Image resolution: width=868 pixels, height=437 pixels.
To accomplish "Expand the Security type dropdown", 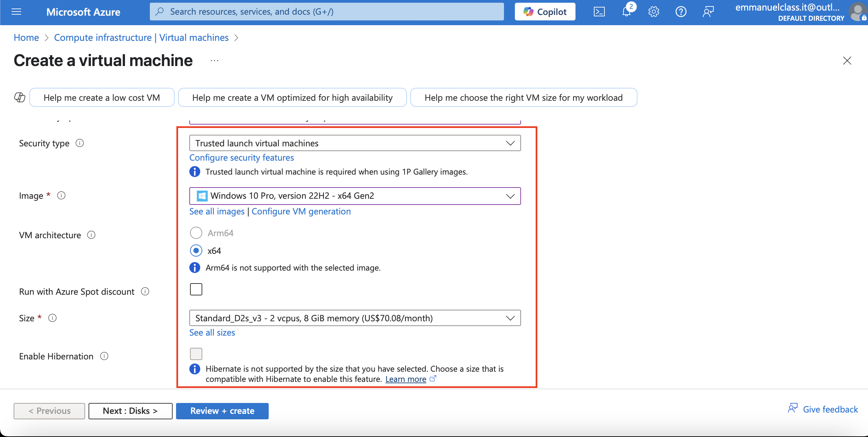I will click(x=355, y=143).
